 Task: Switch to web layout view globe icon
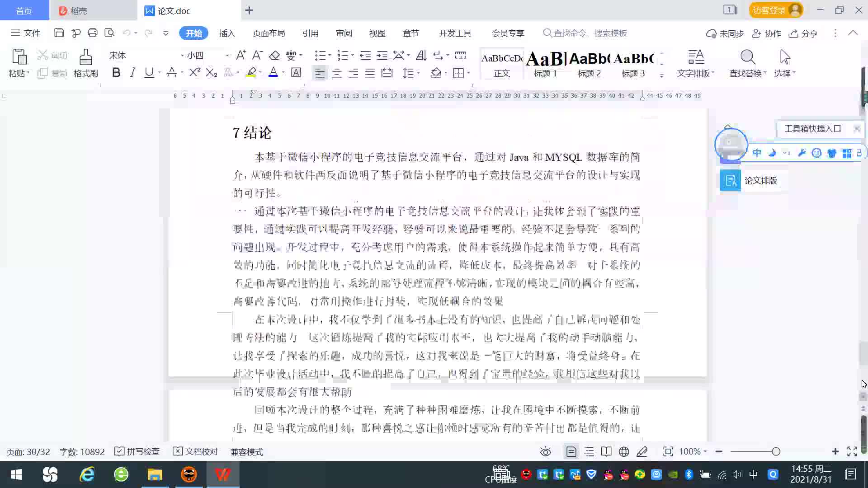coord(624,451)
